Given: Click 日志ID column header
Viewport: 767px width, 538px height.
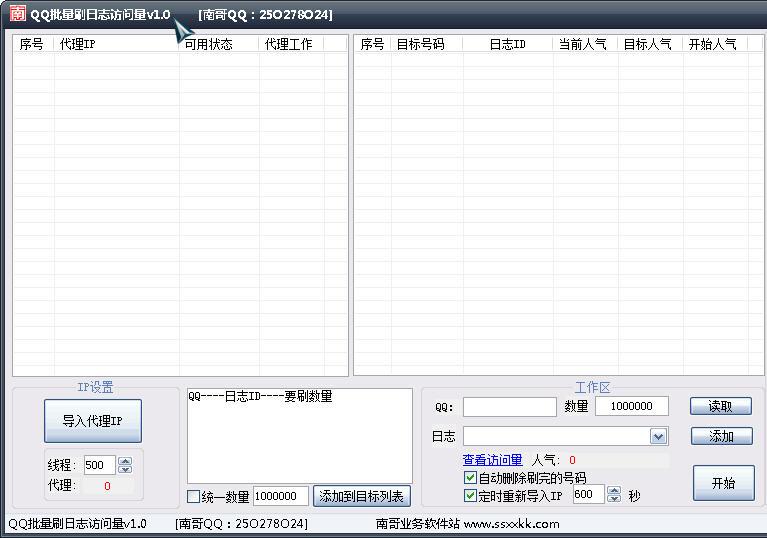Looking at the screenshot, I should coord(508,44).
